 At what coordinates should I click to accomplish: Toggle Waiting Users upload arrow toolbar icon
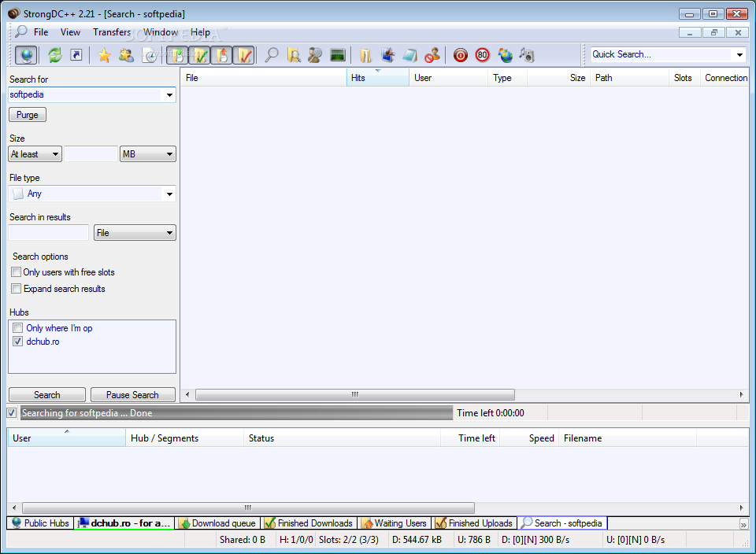222,55
